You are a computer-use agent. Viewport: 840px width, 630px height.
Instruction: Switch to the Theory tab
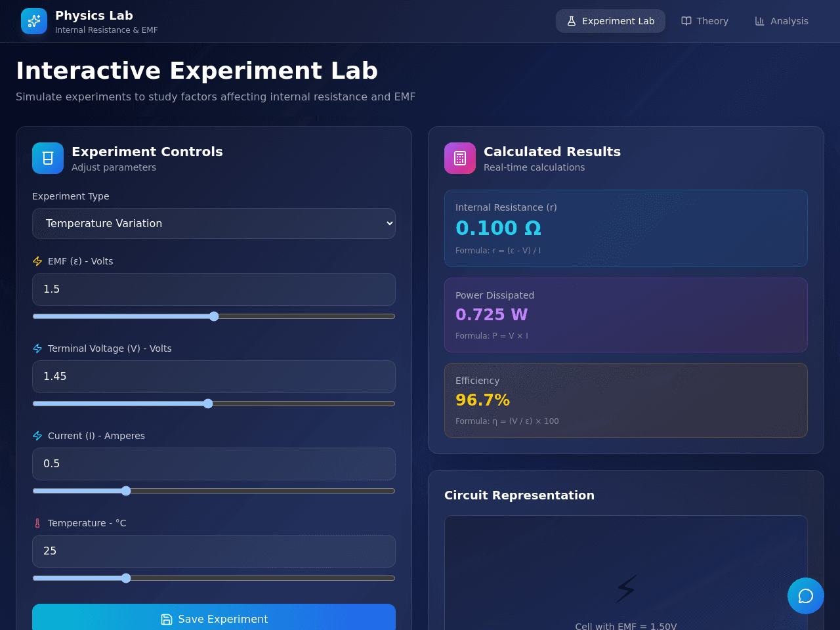[x=705, y=21]
